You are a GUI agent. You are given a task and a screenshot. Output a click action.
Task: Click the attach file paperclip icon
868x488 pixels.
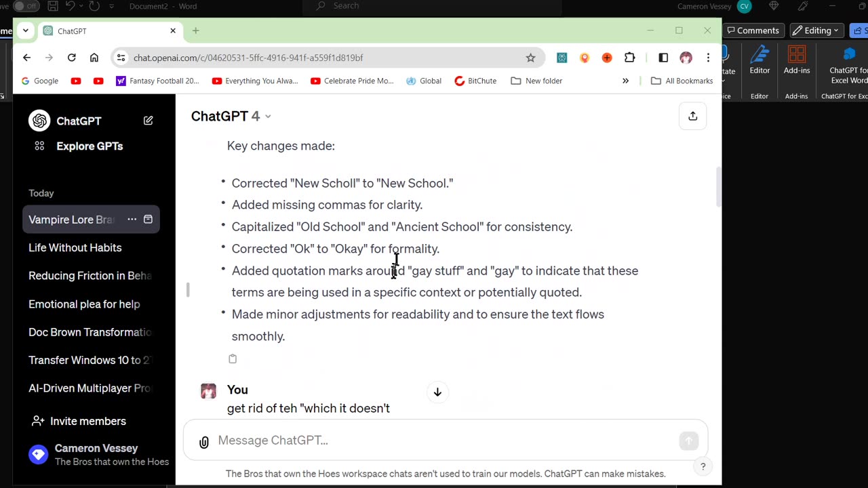(x=203, y=442)
